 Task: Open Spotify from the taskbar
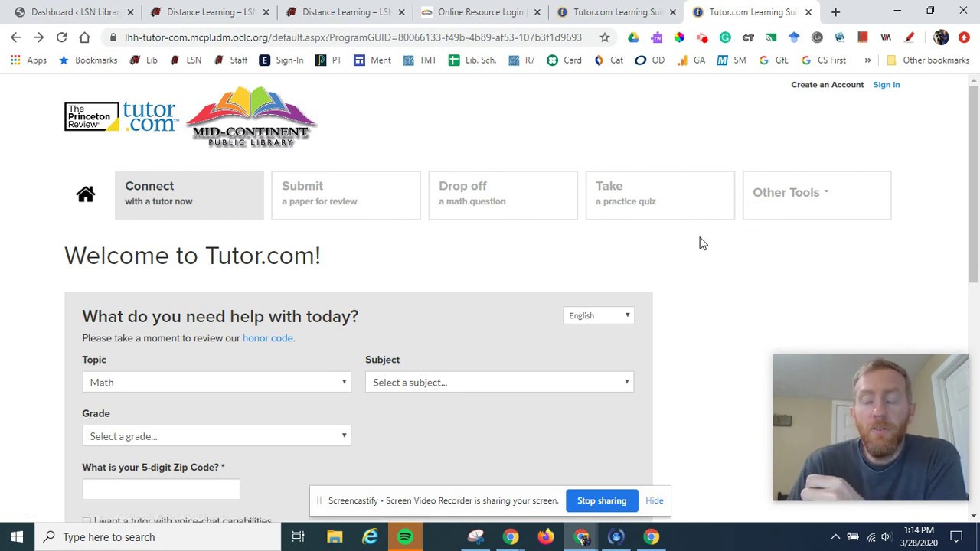(x=405, y=536)
